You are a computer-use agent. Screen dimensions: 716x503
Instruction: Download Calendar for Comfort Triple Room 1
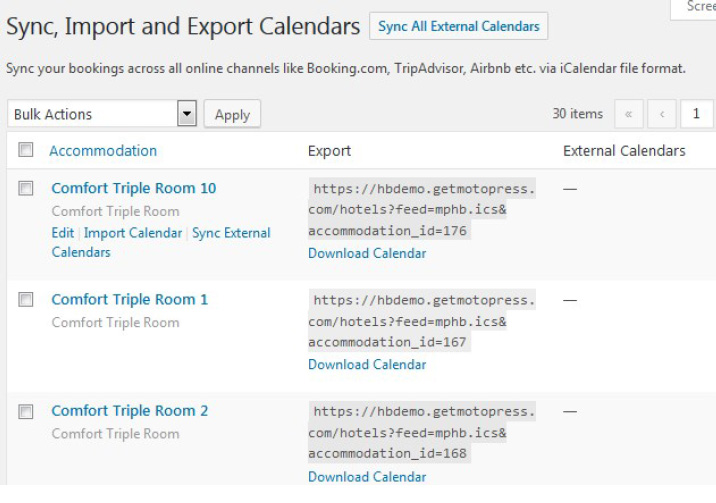[x=367, y=364]
